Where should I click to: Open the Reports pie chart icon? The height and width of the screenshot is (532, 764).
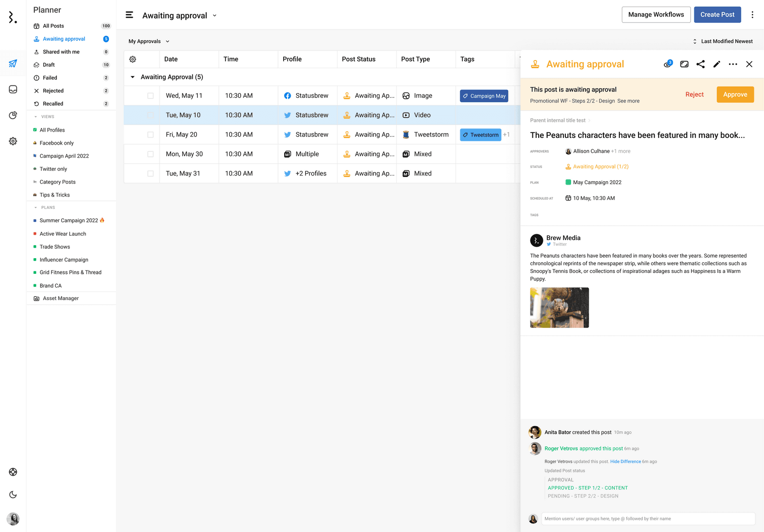pos(13,115)
